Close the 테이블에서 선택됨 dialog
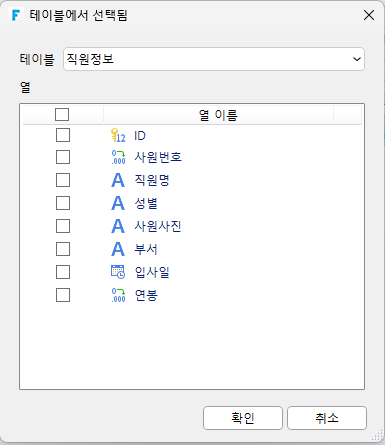Viewport: 385px width, 445px height. [369, 15]
